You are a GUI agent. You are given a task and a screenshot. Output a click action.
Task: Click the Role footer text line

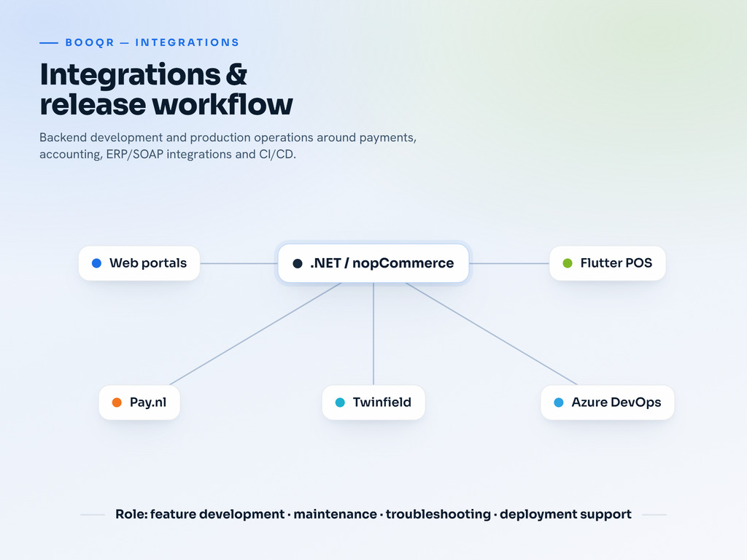click(x=373, y=514)
